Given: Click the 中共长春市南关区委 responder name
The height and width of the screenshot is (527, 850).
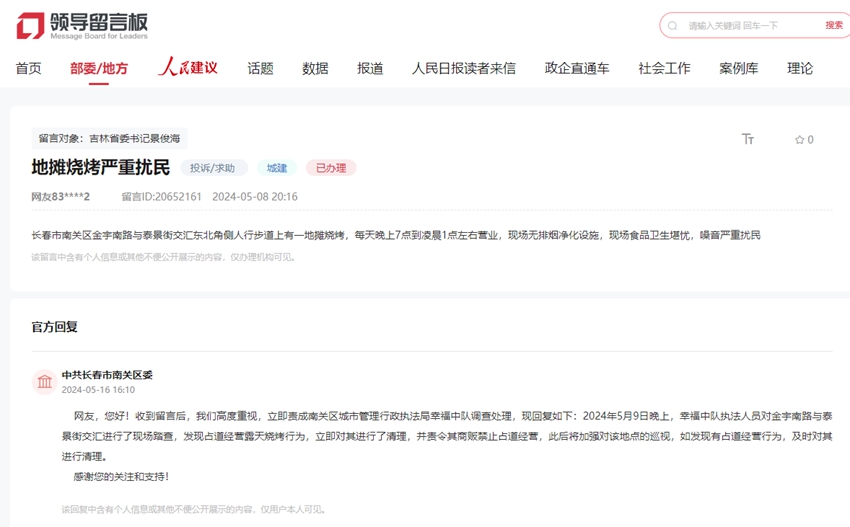Looking at the screenshot, I should click(x=107, y=375).
